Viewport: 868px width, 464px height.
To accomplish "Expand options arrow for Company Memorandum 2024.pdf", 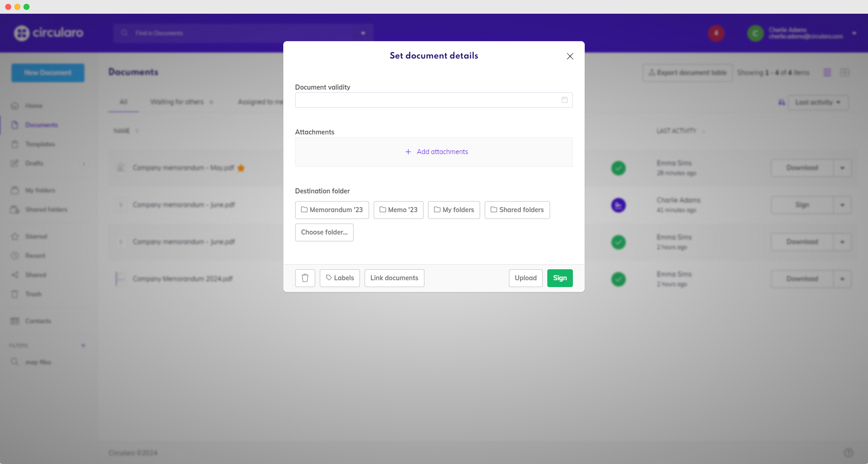I will (842, 279).
